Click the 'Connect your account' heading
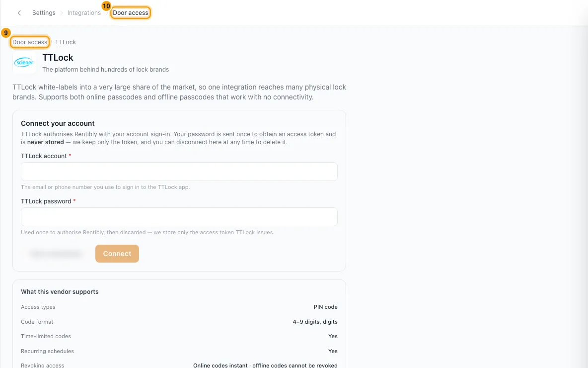588x368 pixels. [x=58, y=123]
